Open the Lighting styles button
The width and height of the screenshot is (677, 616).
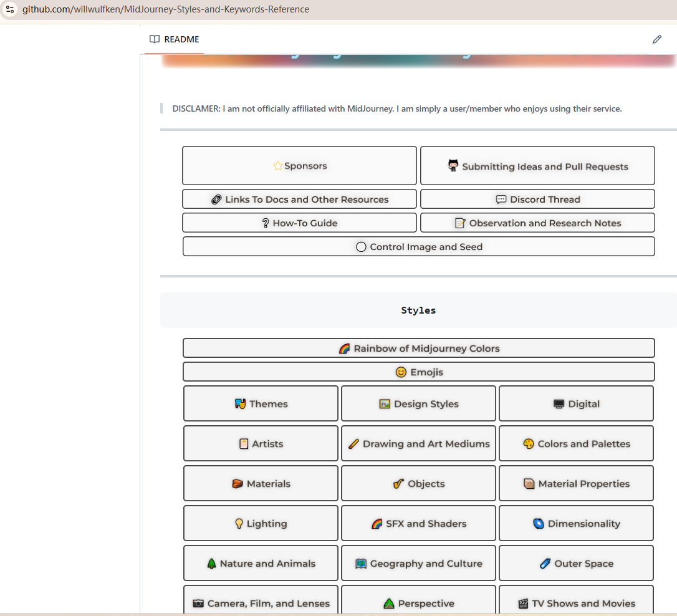(x=261, y=523)
